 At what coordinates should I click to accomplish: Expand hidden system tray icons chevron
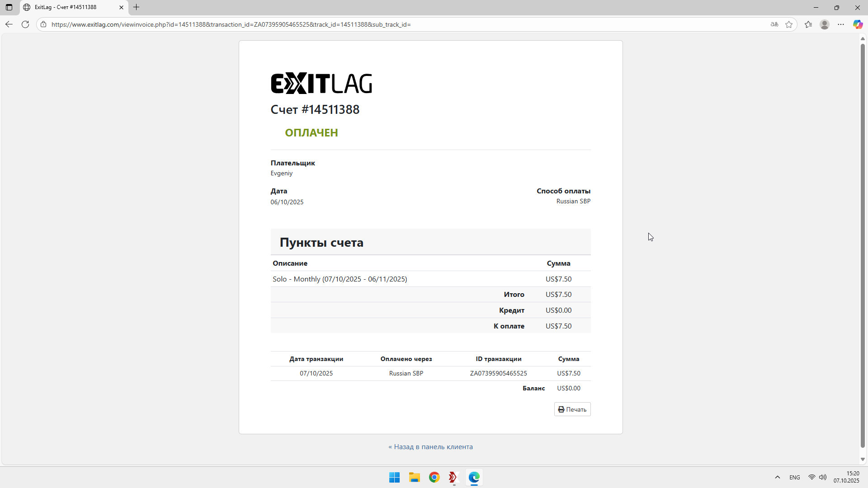pos(778,478)
